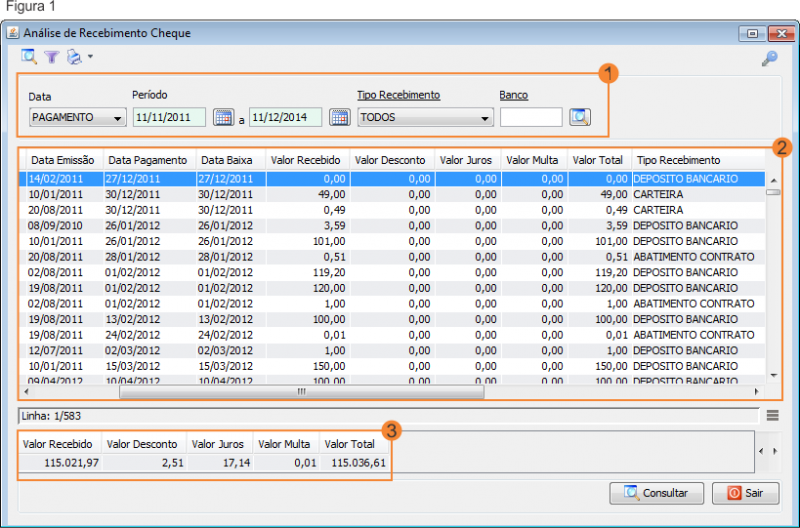Click the main grid scroll down arrow
This screenshot has height=528, width=800.
point(773,375)
